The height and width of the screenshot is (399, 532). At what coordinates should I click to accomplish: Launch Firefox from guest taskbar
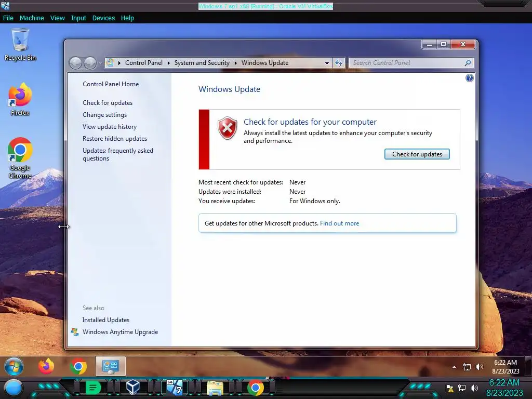[46, 366]
